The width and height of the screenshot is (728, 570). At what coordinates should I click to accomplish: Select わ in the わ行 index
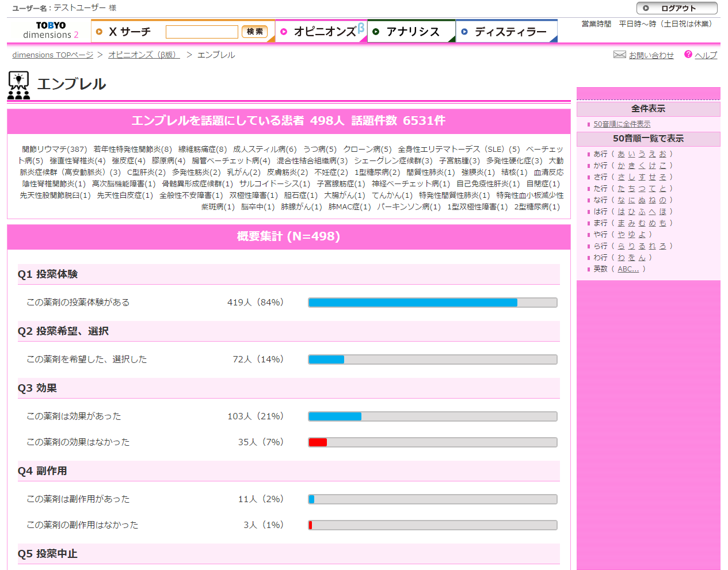(x=621, y=258)
